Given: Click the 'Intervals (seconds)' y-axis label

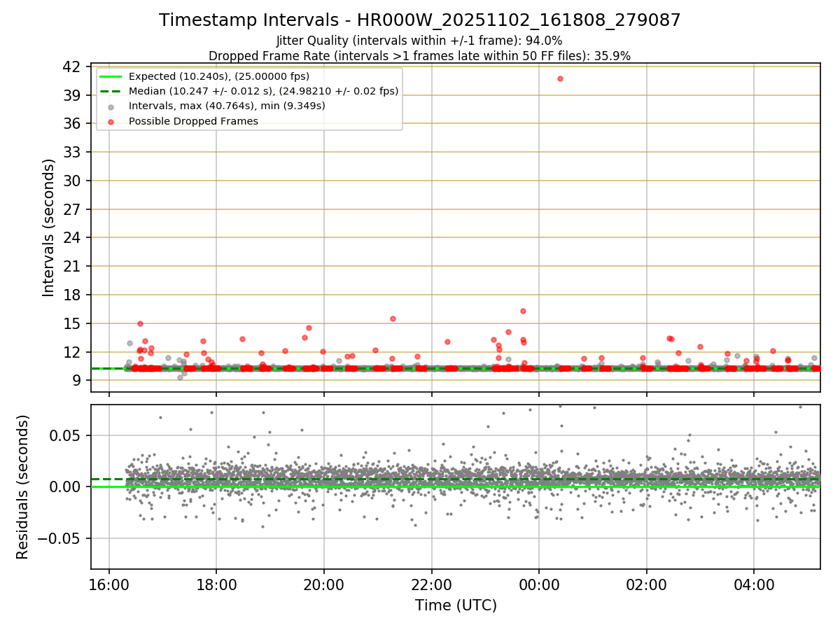Looking at the screenshot, I should [48, 227].
